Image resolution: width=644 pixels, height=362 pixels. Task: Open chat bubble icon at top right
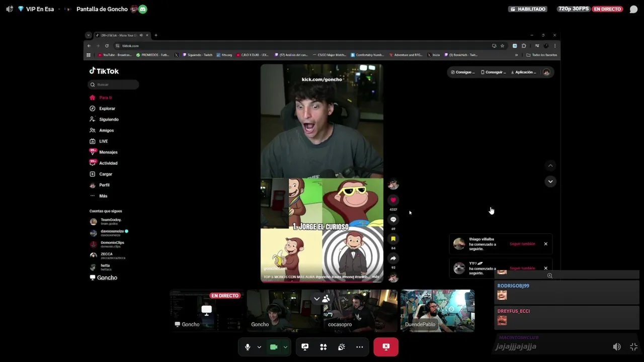(633, 9)
